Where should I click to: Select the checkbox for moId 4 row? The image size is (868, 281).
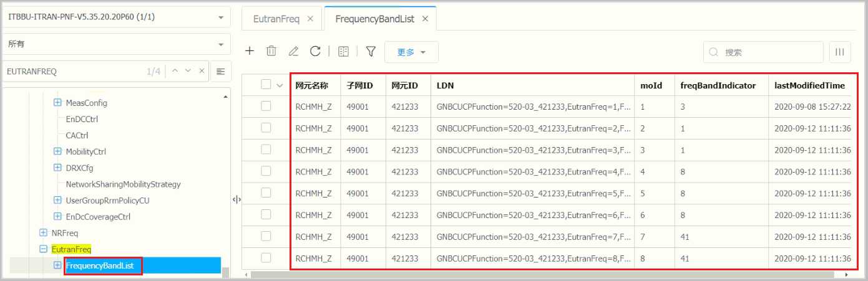tap(266, 171)
